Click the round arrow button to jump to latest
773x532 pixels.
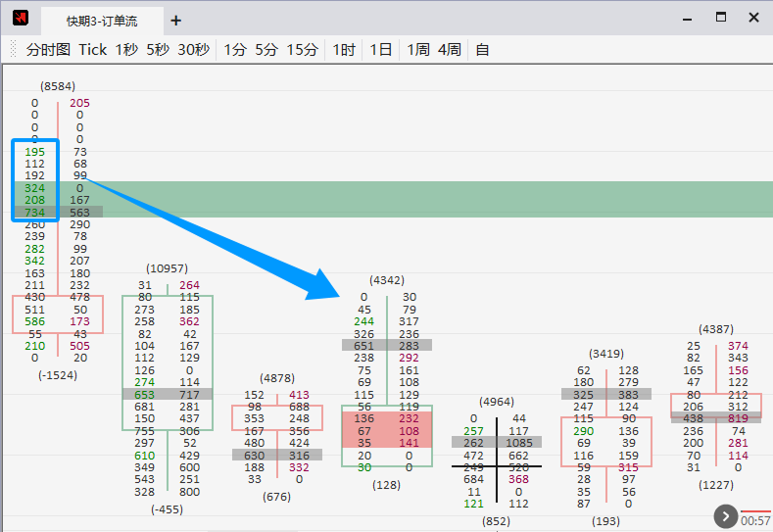[x=725, y=516]
